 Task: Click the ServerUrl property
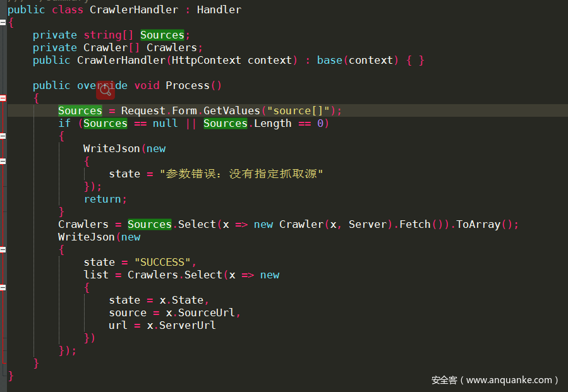tap(187, 325)
